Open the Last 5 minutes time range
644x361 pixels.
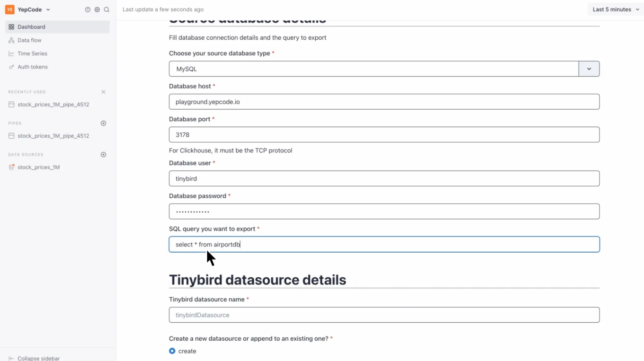click(x=615, y=10)
